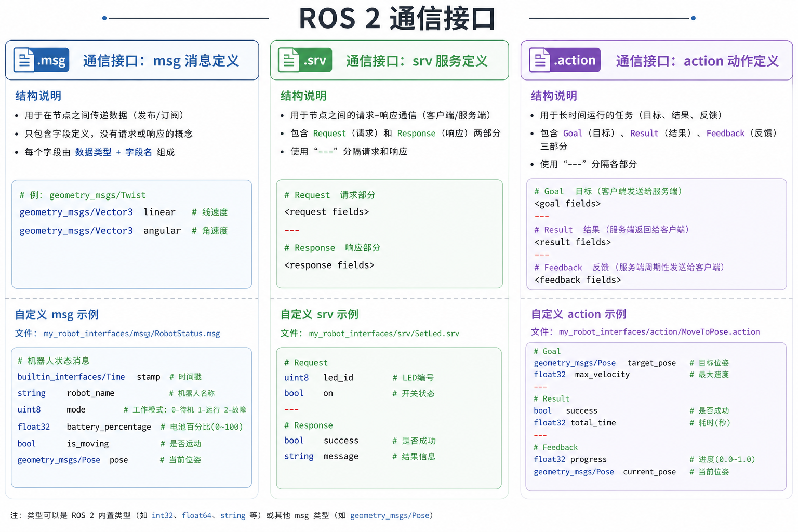The height and width of the screenshot is (532, 798).
Task: Click bullet '使用 "---" 分隔请求和响应'
Action: coord(349,152)
